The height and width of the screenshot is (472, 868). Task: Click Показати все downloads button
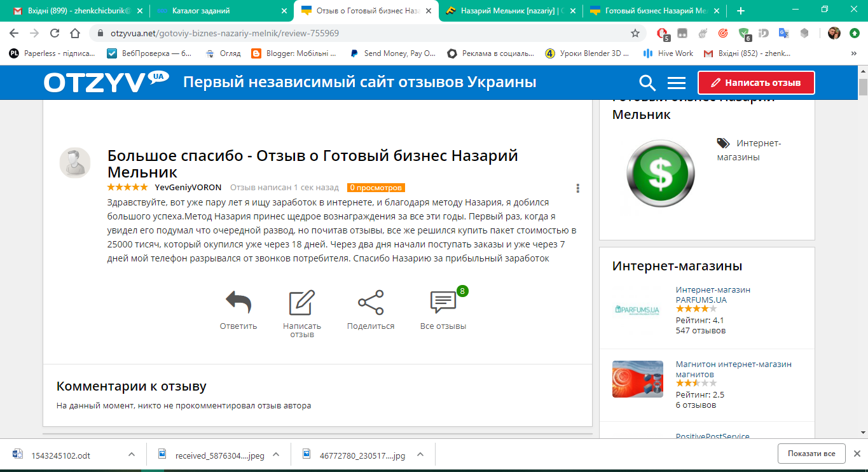(811, 454)
